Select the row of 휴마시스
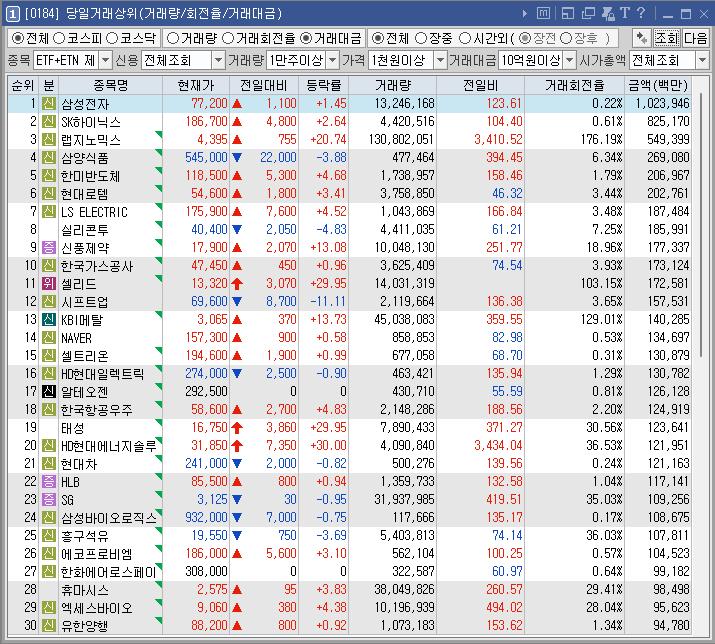This screenshot has width=715, height=644. pyautogui.click(x=349, y=590)
